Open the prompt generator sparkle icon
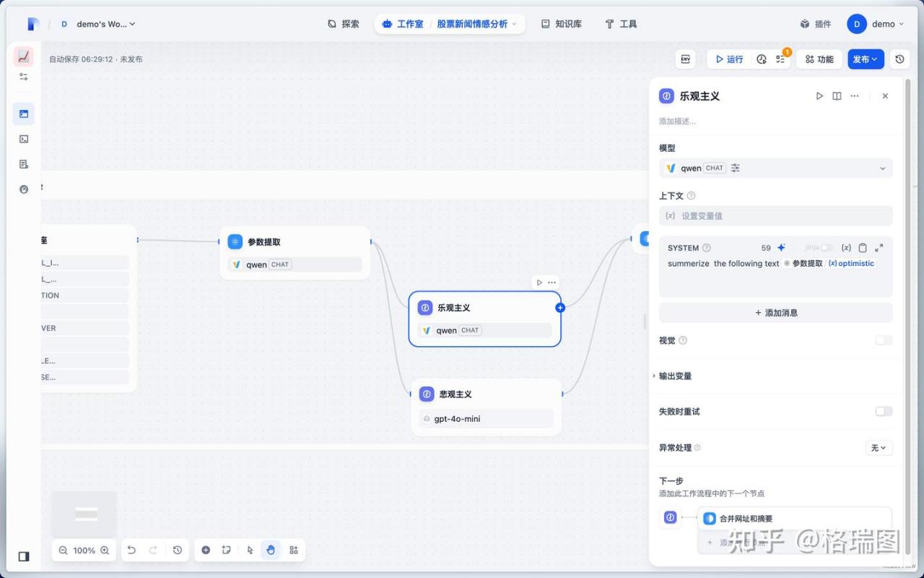Viewport: 924px width, 578px height. pos(781,248)
